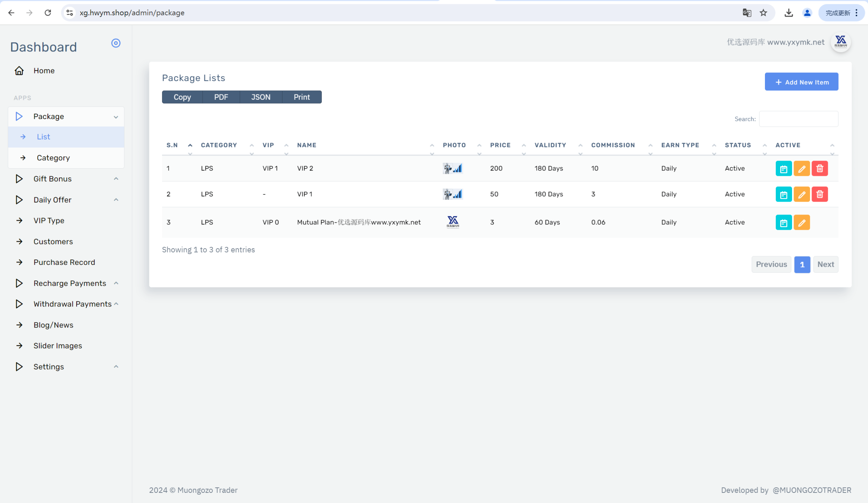Export the package list as PDF
This screenshot has height=503, width=868.
221,97
